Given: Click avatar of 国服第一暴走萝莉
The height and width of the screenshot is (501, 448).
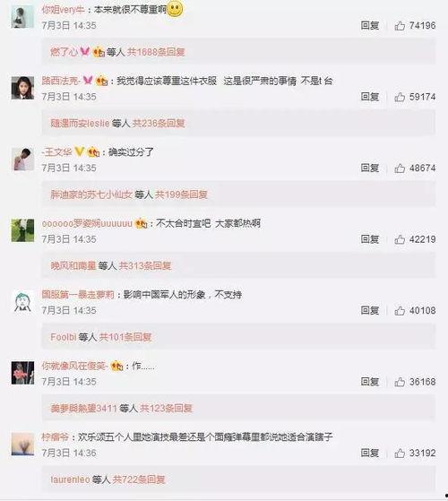Looking at the screenshot, I should [x=22, y=302].
